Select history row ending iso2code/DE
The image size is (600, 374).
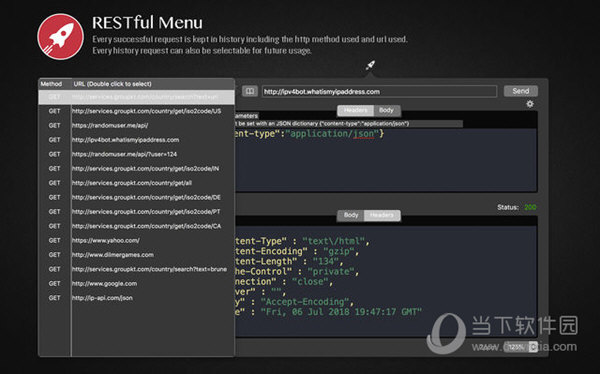[137, 197]
